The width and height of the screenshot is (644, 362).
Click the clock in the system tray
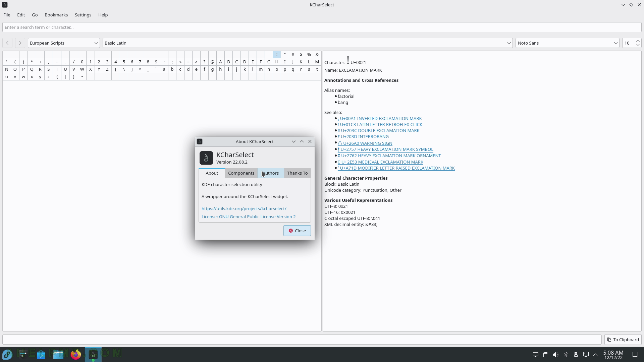click(x=613, y=355)
